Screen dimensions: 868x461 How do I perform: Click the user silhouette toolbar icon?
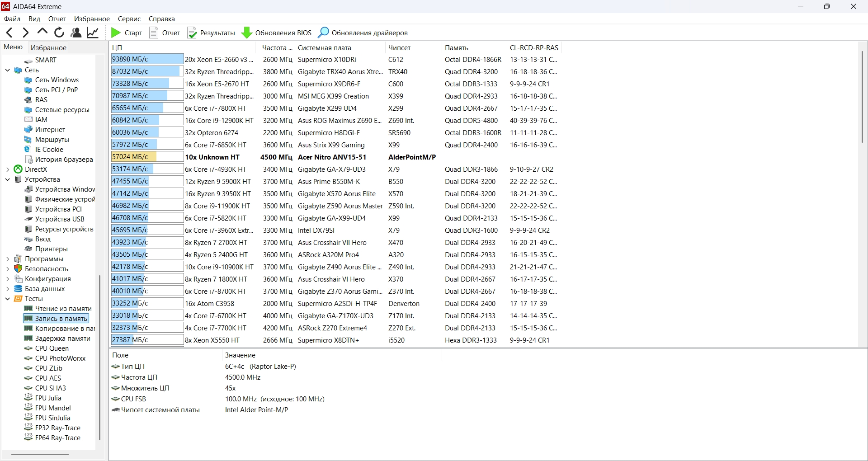pos(76,33)
